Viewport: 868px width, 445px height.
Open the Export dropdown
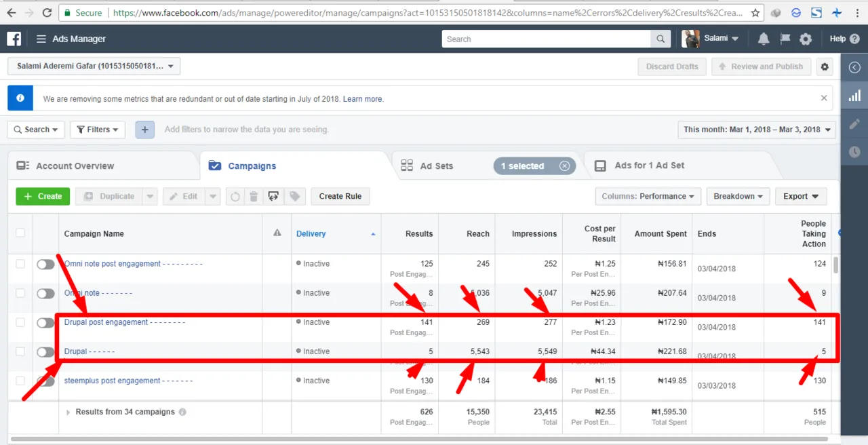[801, 196]
